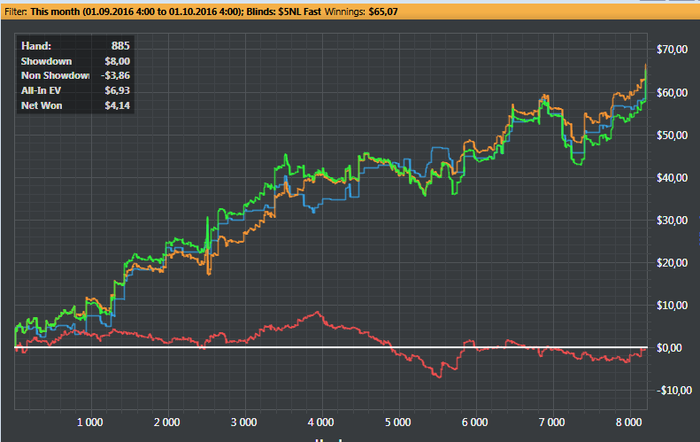
Task: Click the $70,00 y-axis label
Action: [672, 50]
